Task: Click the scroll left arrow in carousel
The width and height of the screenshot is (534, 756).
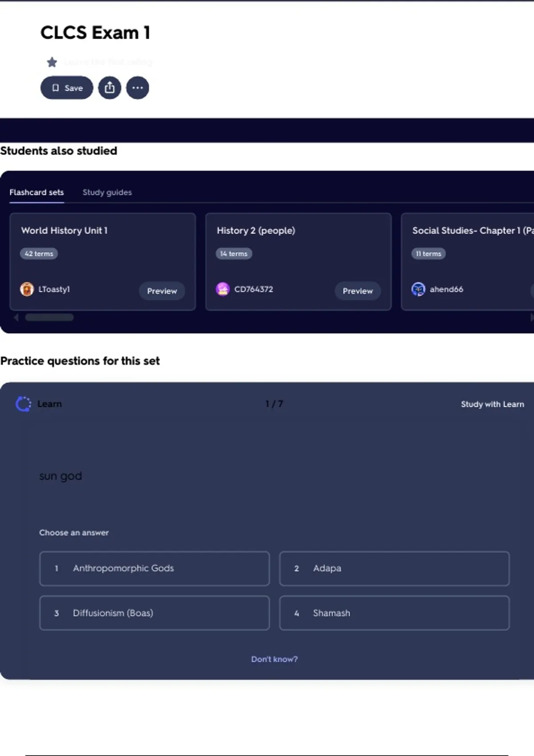Action: click(x=16, y=317)
